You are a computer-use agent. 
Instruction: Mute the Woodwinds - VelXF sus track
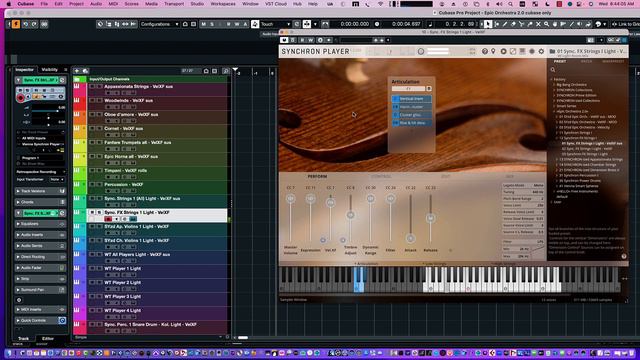point(92,100)
